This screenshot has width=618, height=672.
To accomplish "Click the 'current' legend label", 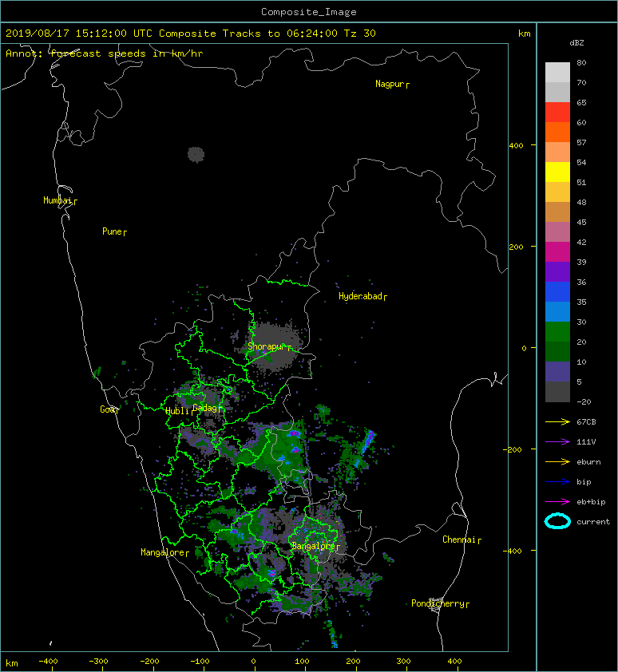I will [593, 522].
